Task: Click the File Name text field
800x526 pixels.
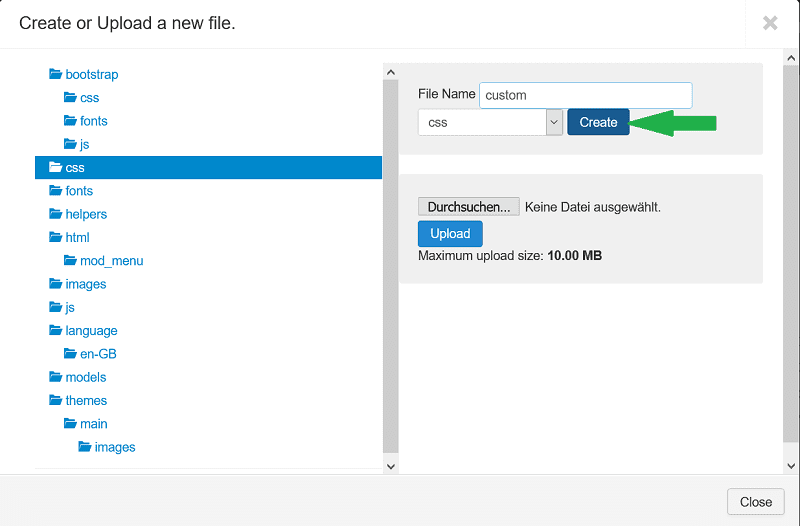Action: coord(585,95)
